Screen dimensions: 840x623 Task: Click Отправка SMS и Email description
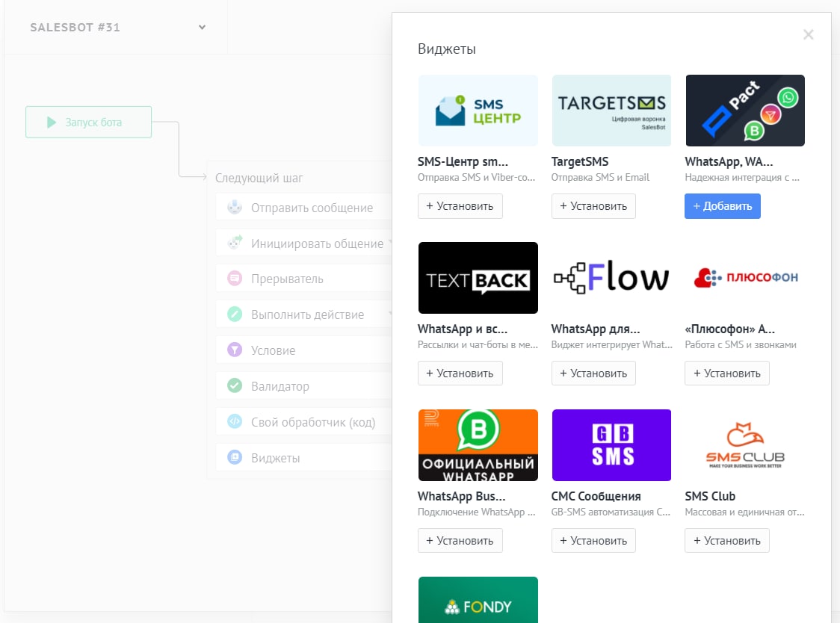(600, 177)
